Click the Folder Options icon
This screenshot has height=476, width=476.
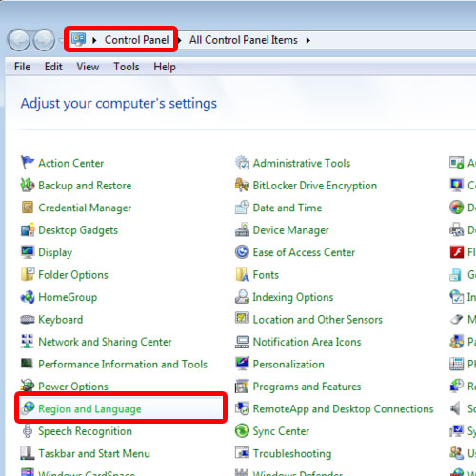[28, 274]
